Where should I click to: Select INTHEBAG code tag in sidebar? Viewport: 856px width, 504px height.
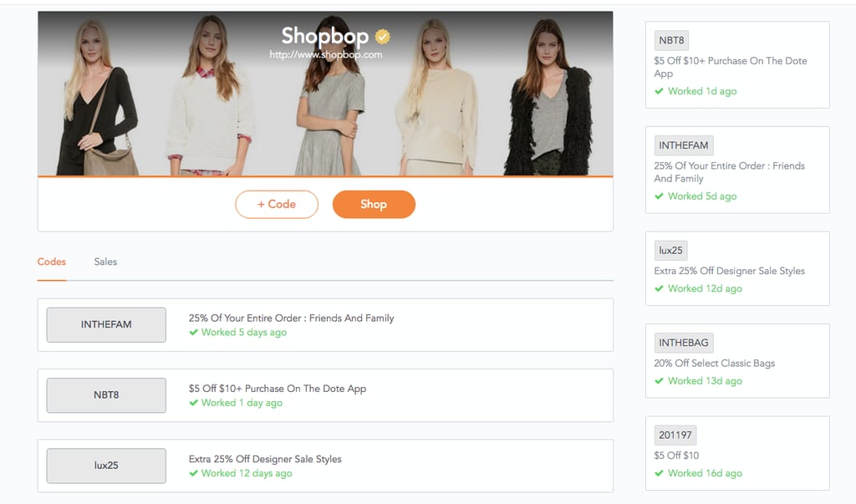pos(684,343)
